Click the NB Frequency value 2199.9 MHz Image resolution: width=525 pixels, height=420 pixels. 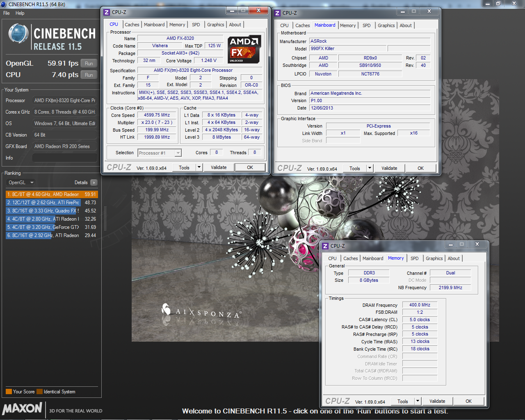point(450,288)
